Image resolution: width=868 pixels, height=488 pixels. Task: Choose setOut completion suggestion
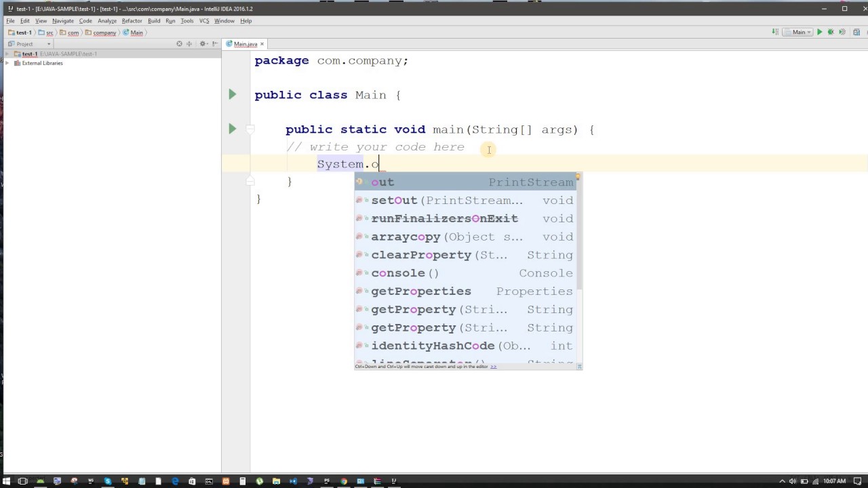(x=465, y=200)
